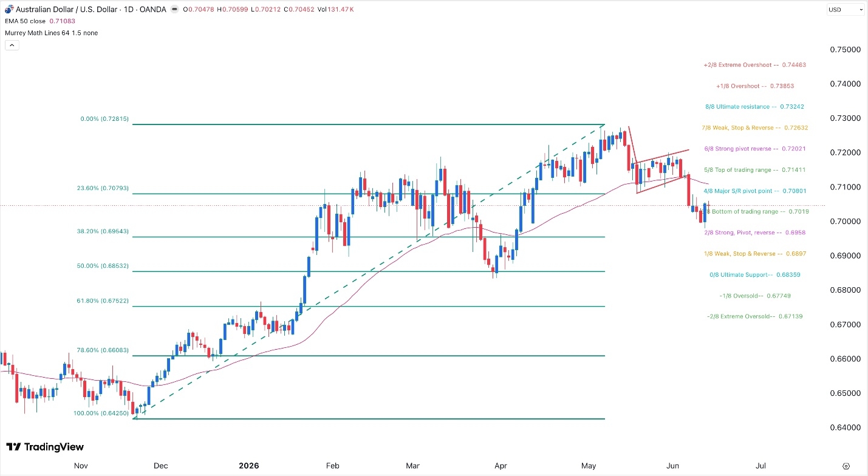Click the 7/8 Weak, Stop & Reverse label
Screen dimensions: 868x476
click(x=756, y=128)
